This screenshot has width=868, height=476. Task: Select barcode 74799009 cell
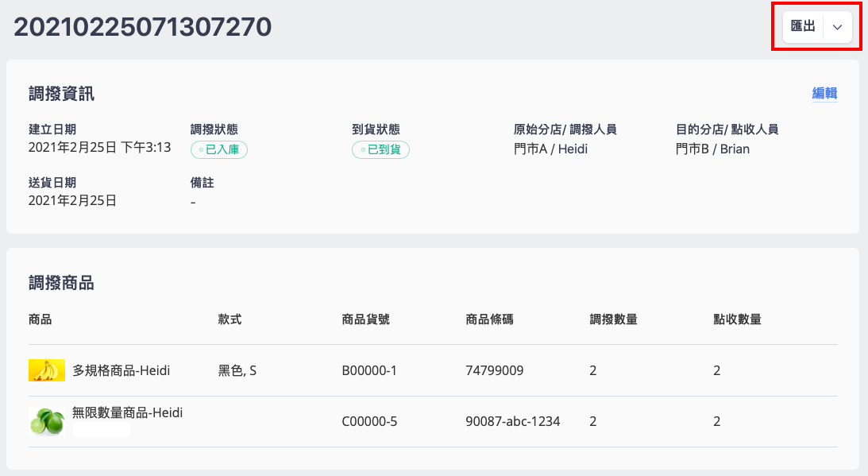[x=494, y=370]
